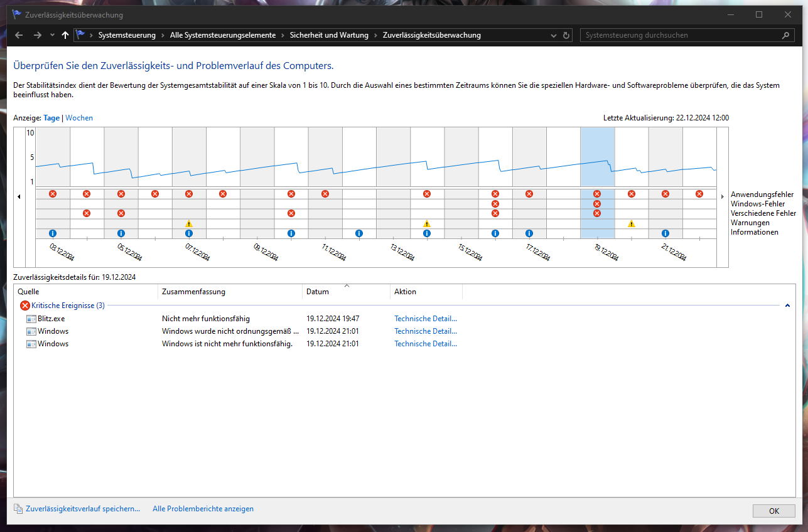Image resolution: width=808 pixels, height=532 pixels.
Task: Confirm with the OK button
Action: tap(774, 511)
